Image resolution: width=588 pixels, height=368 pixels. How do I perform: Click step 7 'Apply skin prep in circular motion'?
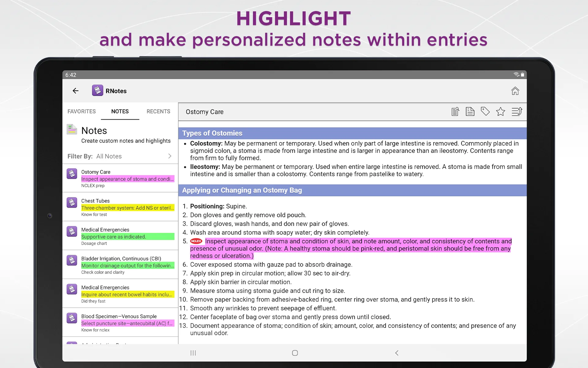[270, 273]
